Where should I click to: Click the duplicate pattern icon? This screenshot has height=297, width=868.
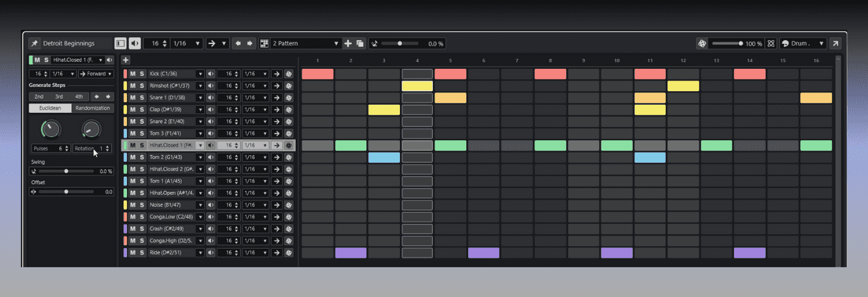(360, 43)
